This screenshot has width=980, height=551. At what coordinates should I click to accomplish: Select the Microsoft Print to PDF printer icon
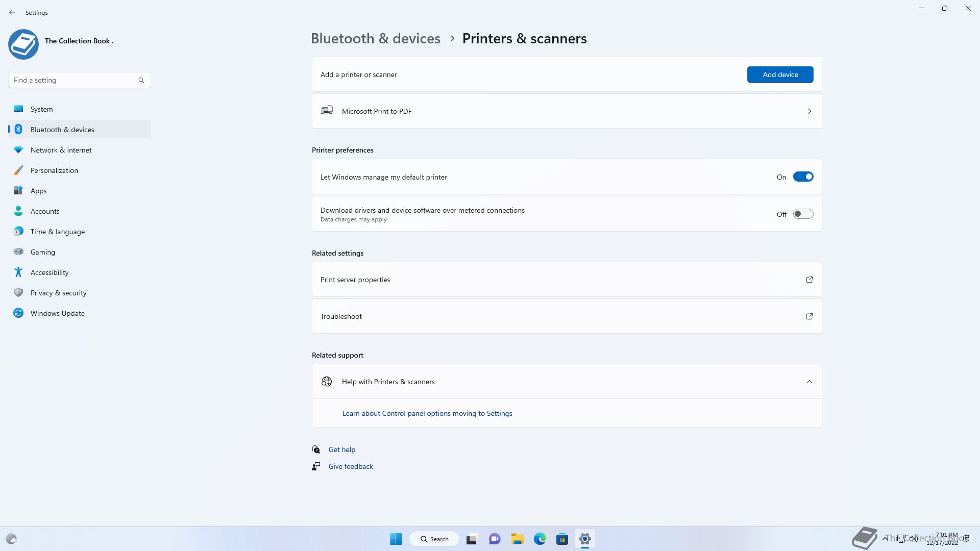pos(327,110)
